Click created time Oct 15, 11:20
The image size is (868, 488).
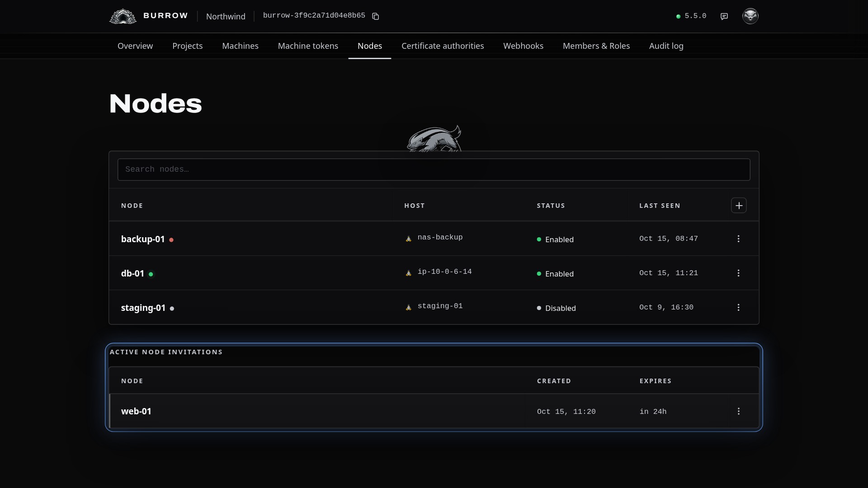click(x=566, y=412)
